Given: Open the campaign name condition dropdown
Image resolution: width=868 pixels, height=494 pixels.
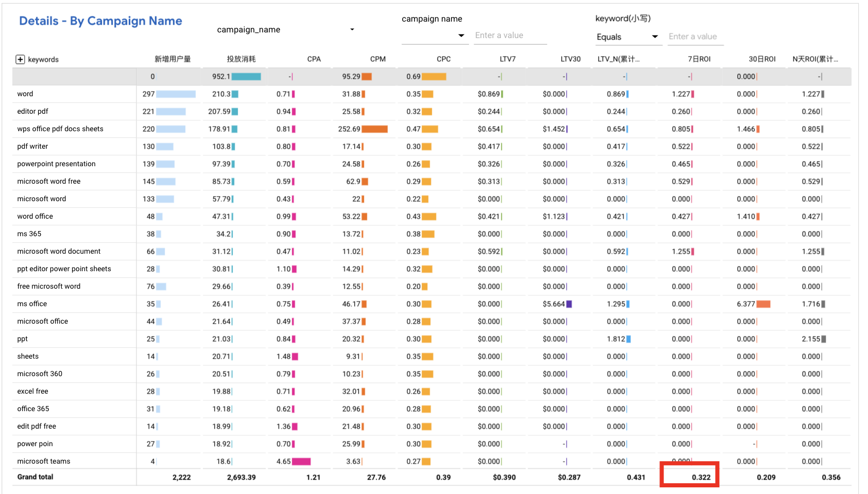Looking at the screenshot, I should pos(435,36).
